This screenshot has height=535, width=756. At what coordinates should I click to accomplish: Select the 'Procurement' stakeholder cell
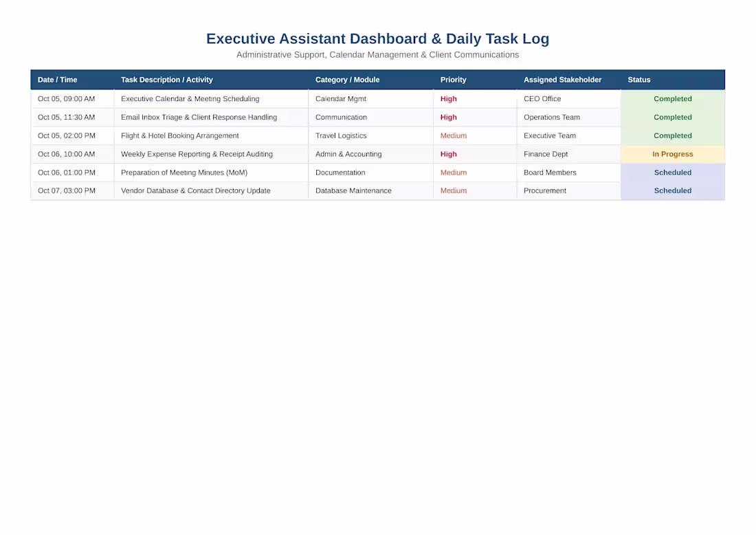coord(569,190)
